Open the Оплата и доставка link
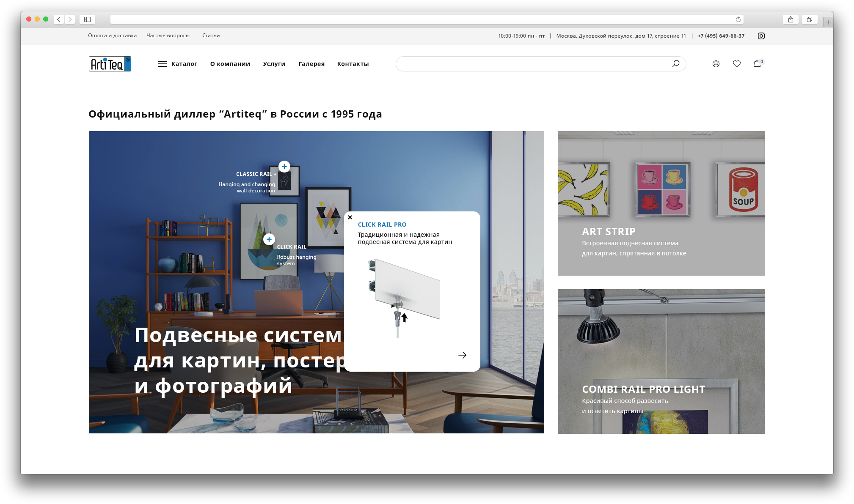854x504 pixels. 113,36
